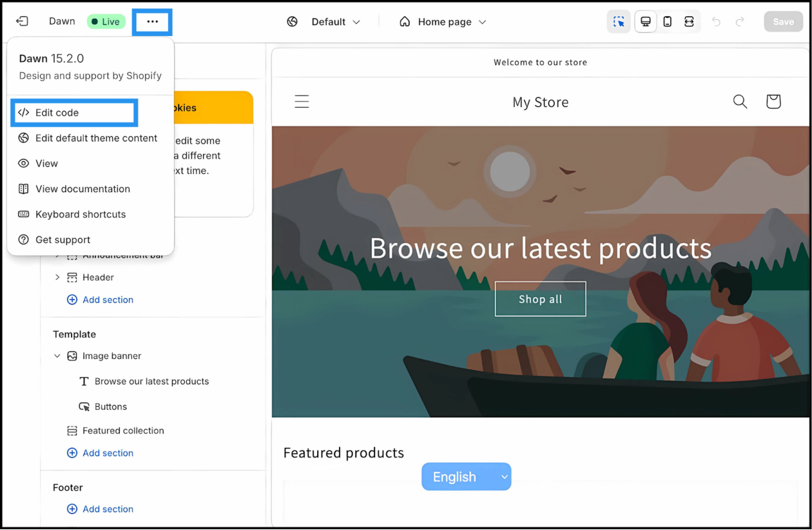Open the Default market dropdown

[336, 22]
